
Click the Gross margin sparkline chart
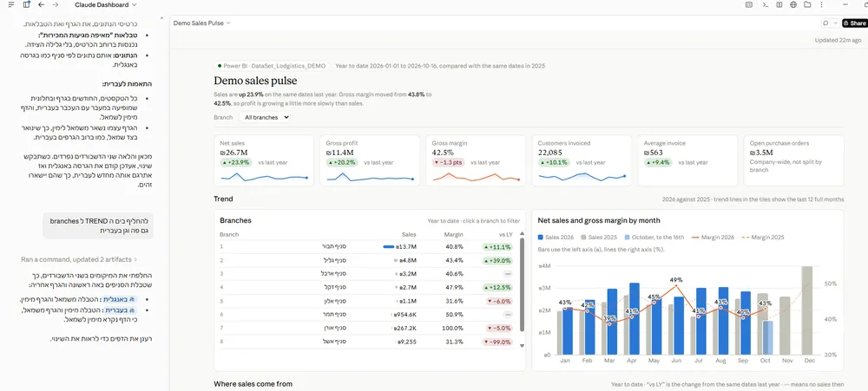pos(476,177)
